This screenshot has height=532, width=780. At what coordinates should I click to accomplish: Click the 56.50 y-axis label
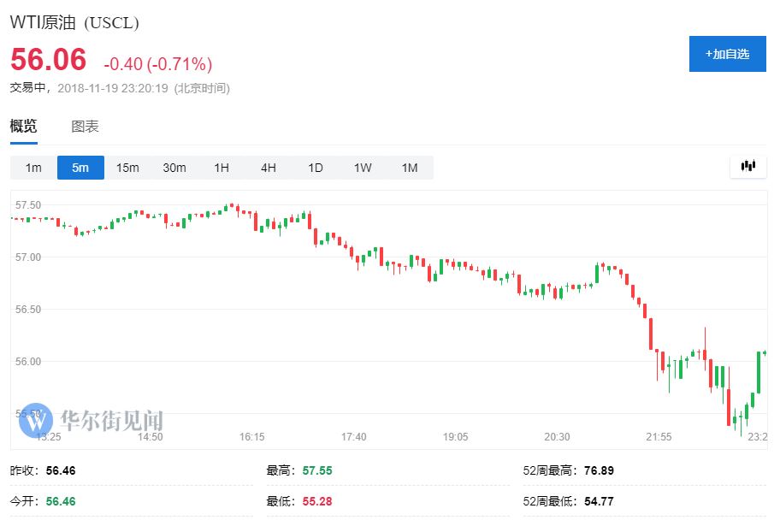coord(28,309)
